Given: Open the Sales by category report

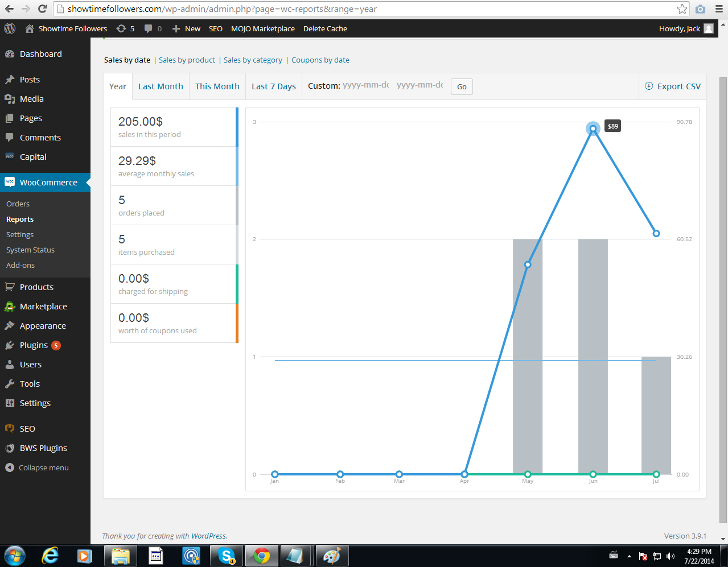Looking at the screenshot, I should 253,60.
